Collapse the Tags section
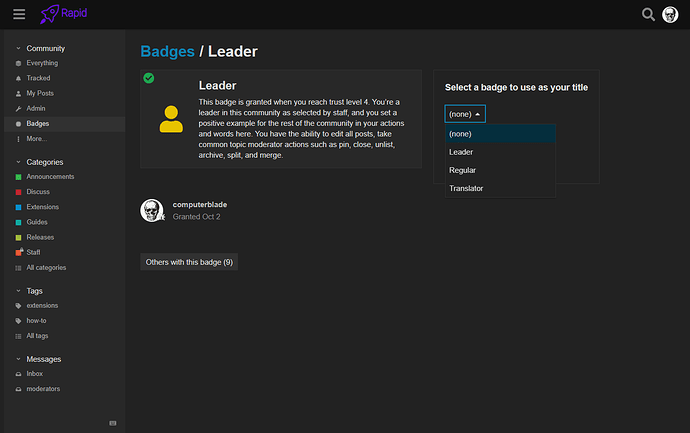 (18, 291)
